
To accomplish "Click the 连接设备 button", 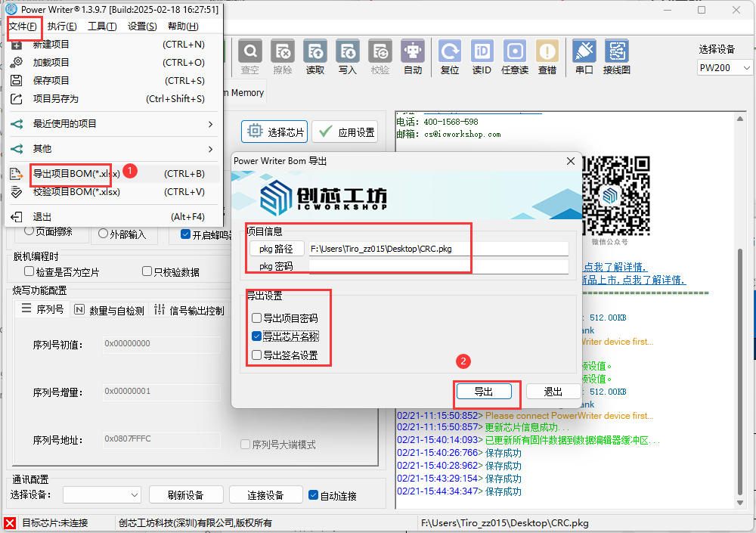I will pyautogui.click(x=265, y=495).
